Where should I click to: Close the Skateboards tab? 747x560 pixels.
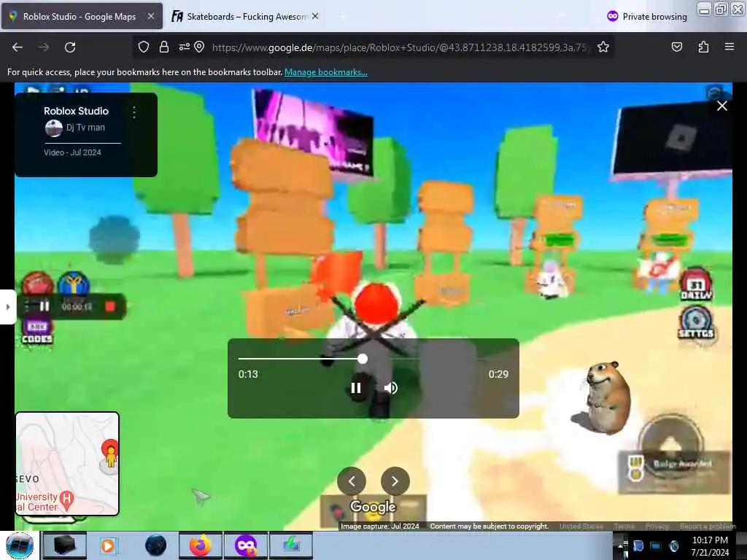tap(315, 16)
